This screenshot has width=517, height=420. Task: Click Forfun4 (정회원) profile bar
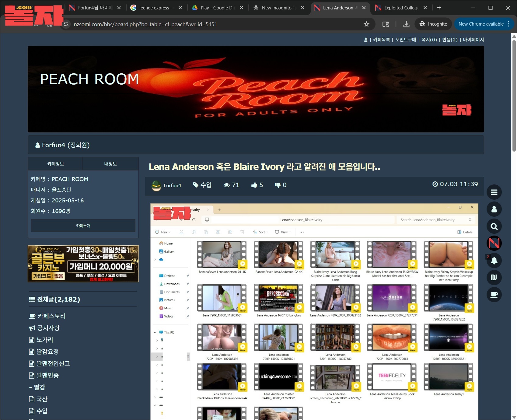[x=256, y=145]
